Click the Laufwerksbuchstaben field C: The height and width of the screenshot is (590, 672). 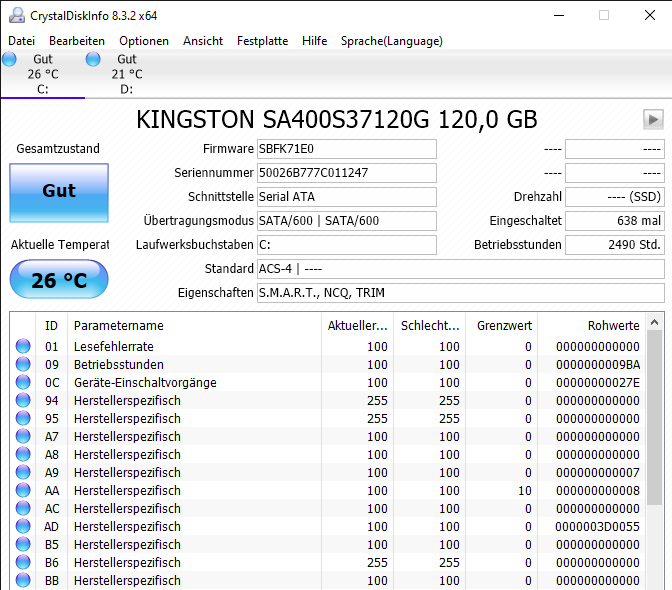(347, 245)
